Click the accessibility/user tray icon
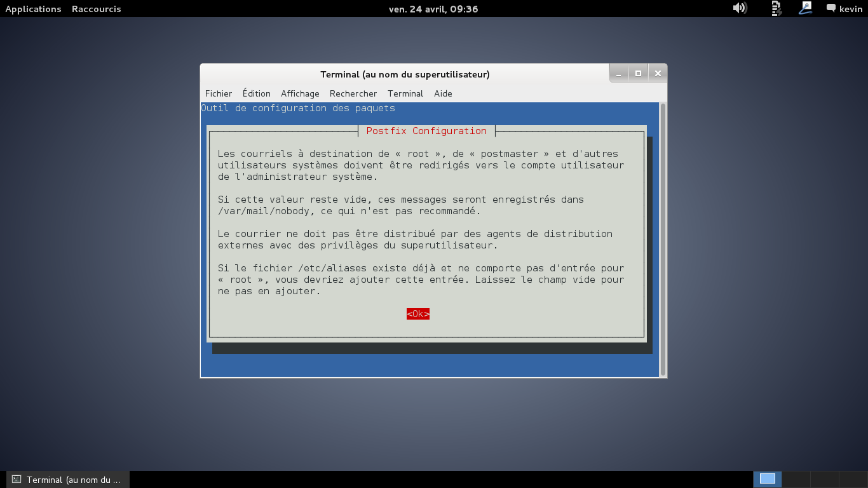Screen dimensions: 868x488 pos(806,8)
